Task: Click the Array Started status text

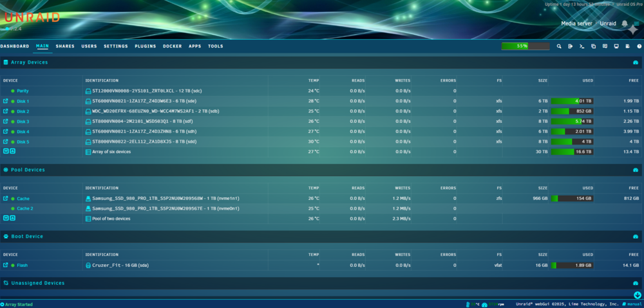Action: 19,304
